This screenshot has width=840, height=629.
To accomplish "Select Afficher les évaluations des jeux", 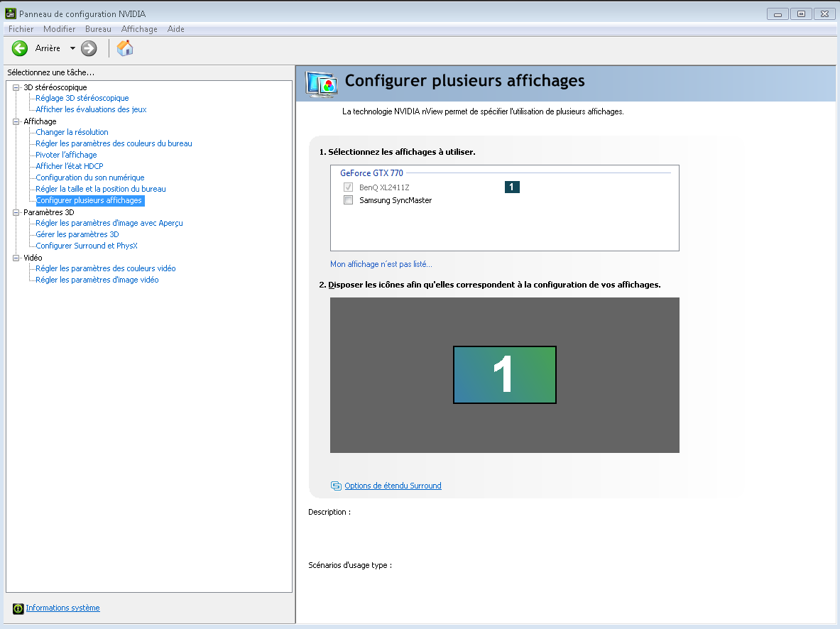I will (91, 109).
